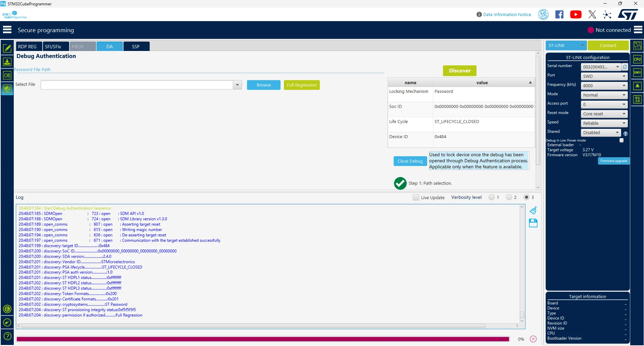Enable Debug in Low Power mode checkbox

pos(622,140)
